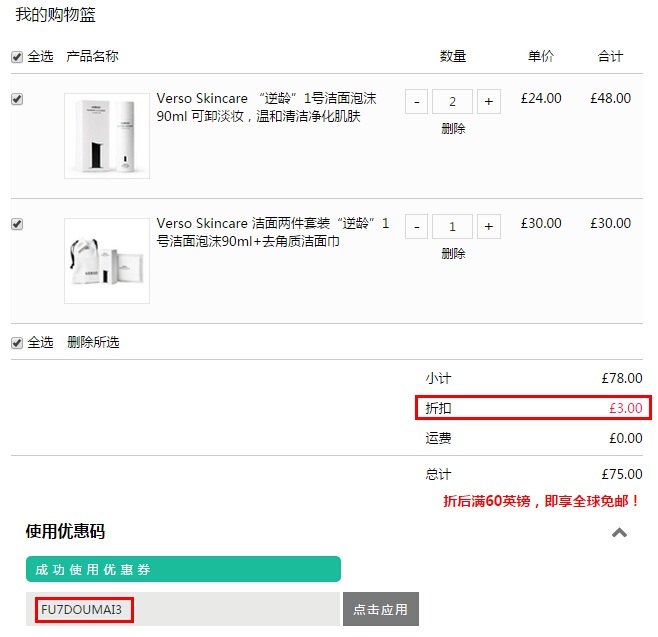Click the 点击应用 apply coupon button
Screen dimensions: 658x637
pos(381,609)
